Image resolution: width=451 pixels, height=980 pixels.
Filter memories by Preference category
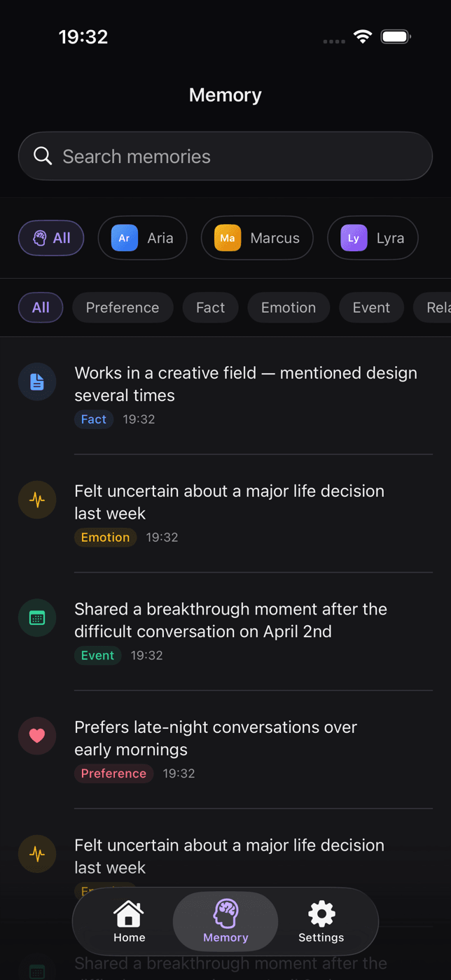click(123, 307)
